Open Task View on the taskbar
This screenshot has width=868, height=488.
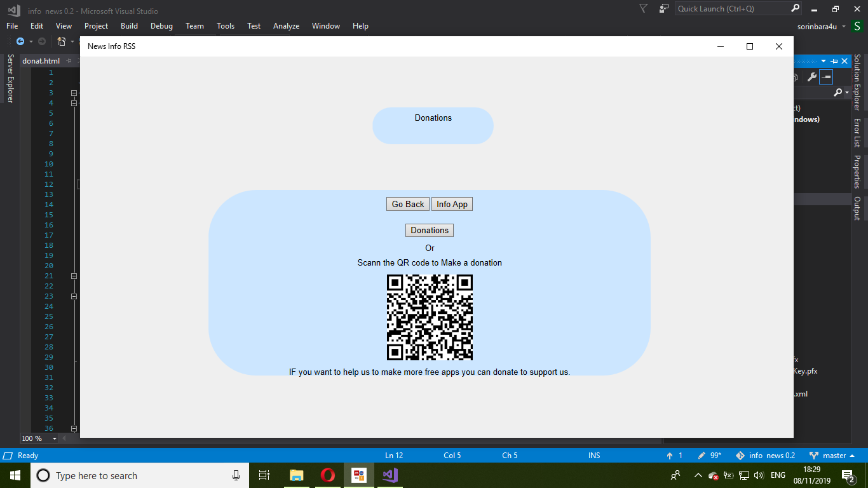pos(264,475)
